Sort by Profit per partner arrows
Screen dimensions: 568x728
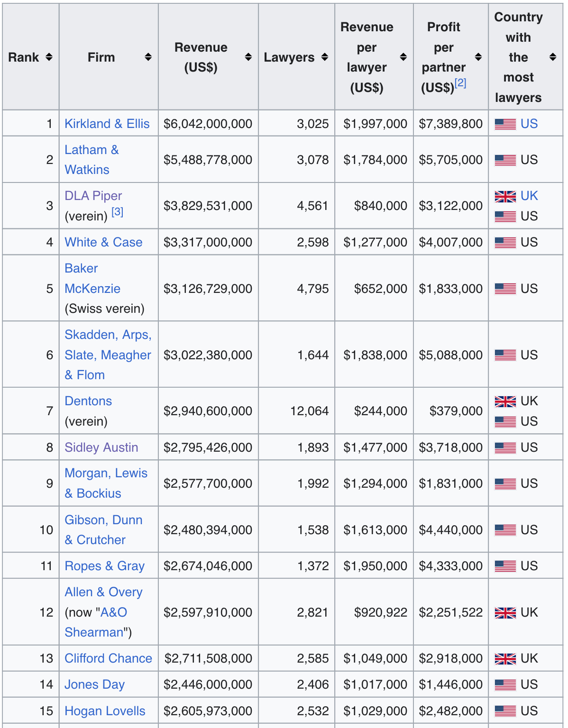coord(478,57)
